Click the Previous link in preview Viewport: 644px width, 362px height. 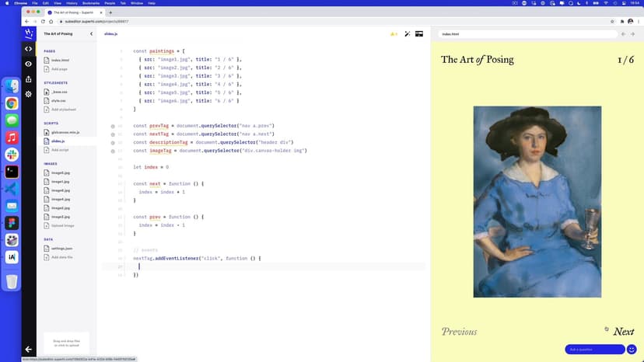[x=459, y=332]
